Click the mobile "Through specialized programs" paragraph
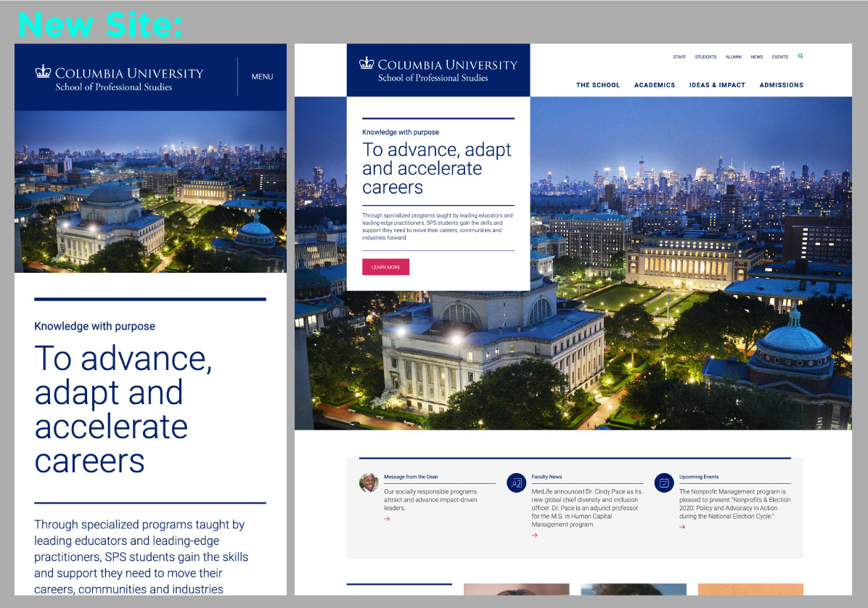Screen dimensions: 868x608 tap(142, 556)
